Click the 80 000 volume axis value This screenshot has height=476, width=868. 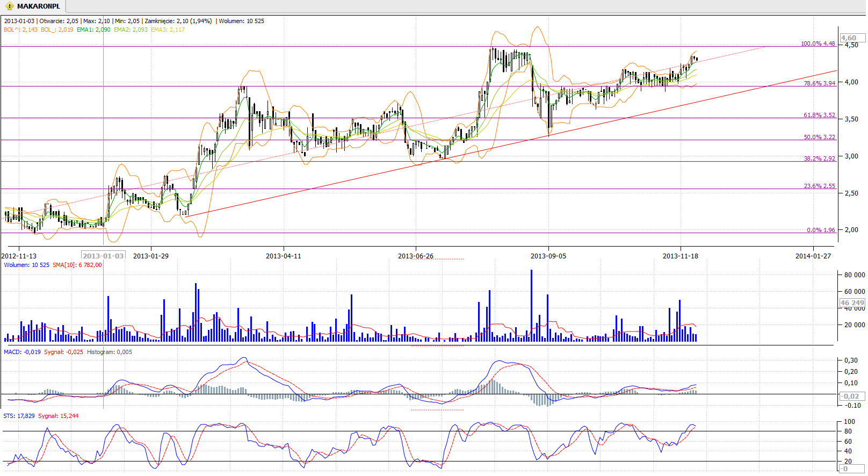[x=854, y=275]
